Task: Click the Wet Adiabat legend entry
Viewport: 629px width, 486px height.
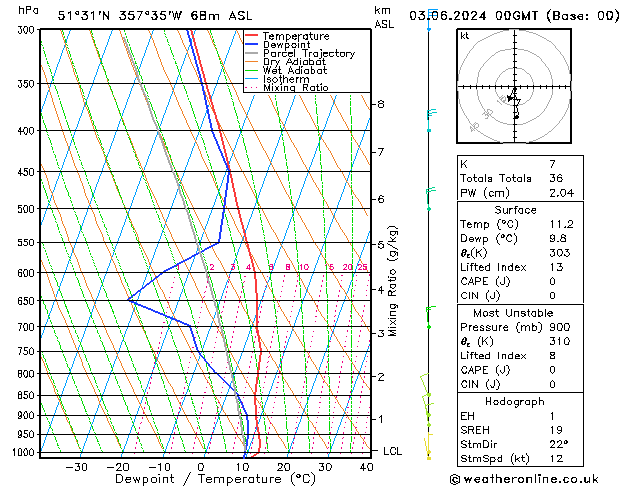Action: 286,71
